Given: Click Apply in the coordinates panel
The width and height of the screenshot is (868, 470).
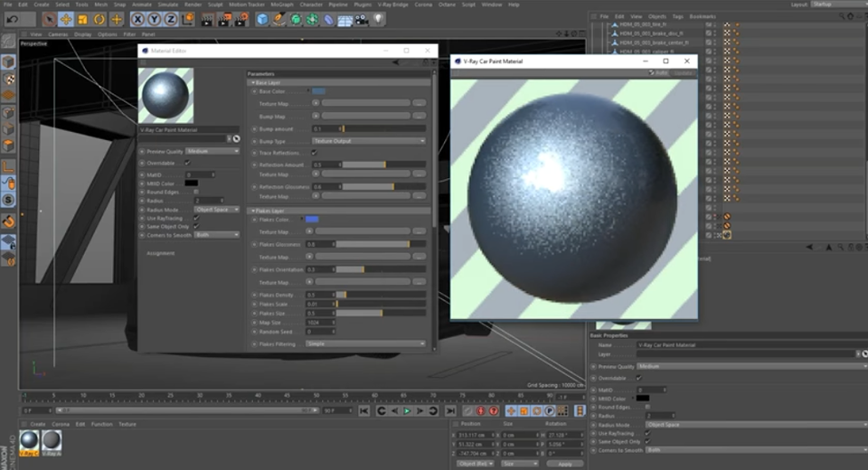Looking at the screenshot, I should point(564,464).
